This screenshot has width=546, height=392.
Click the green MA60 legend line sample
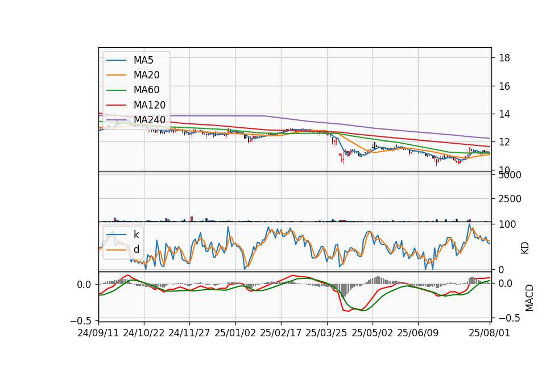coord(116,90)
